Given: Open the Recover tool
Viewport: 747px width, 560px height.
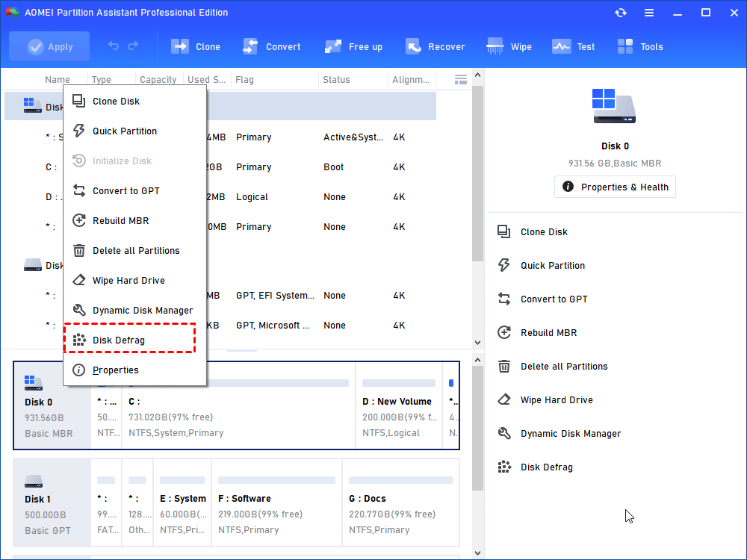Looking at the screenshot, I should (436, 46).
